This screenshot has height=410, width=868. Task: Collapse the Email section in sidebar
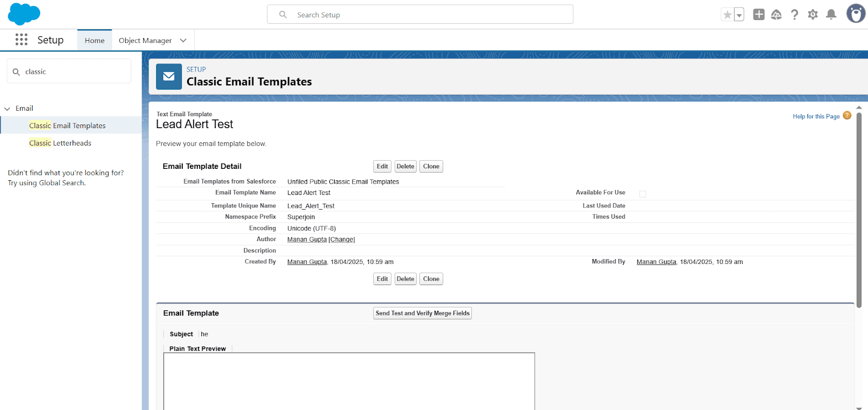click(7, 109)
